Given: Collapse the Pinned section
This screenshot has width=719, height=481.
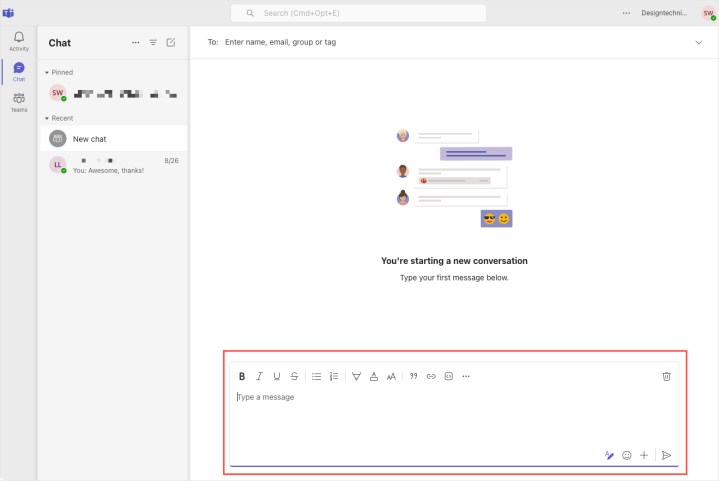Looking at the screenshot, I should coord(47,72).
